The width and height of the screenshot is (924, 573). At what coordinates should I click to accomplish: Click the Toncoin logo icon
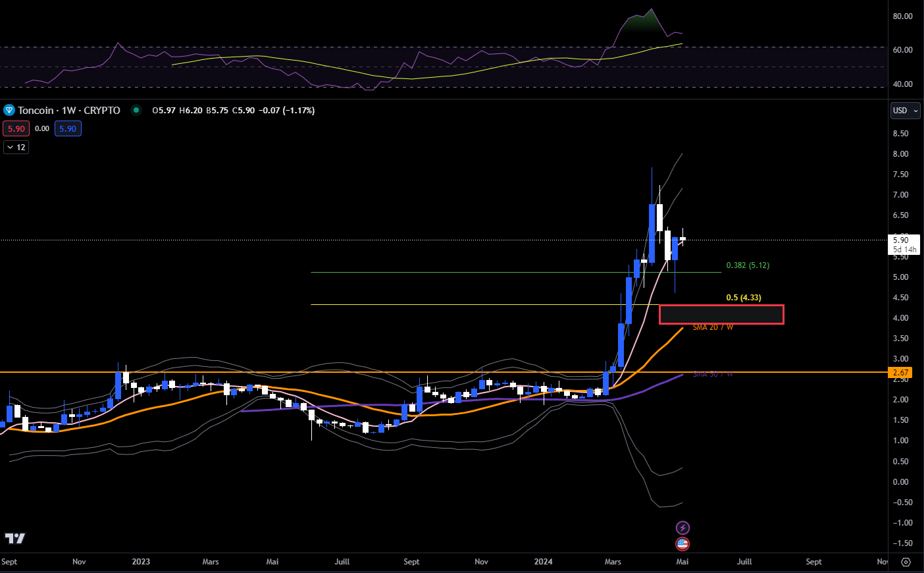click(x=9, y=110)
